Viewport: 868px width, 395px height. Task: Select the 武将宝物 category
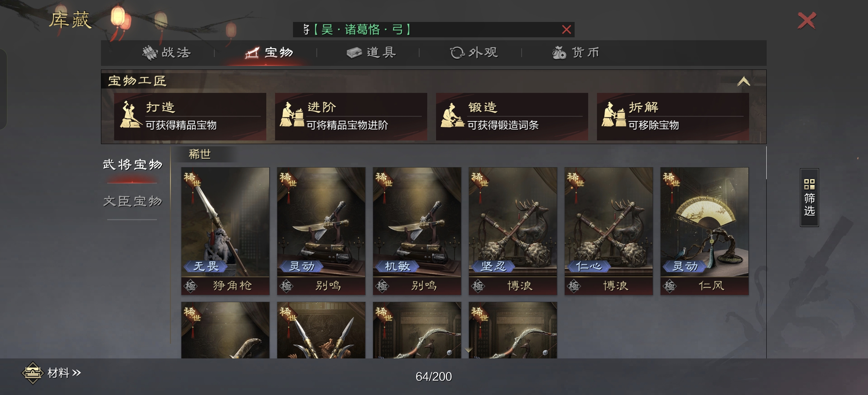[132, 165]
